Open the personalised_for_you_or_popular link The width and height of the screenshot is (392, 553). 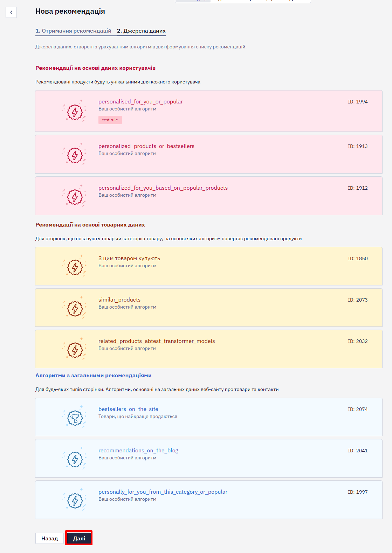click(x=140, y=101)
